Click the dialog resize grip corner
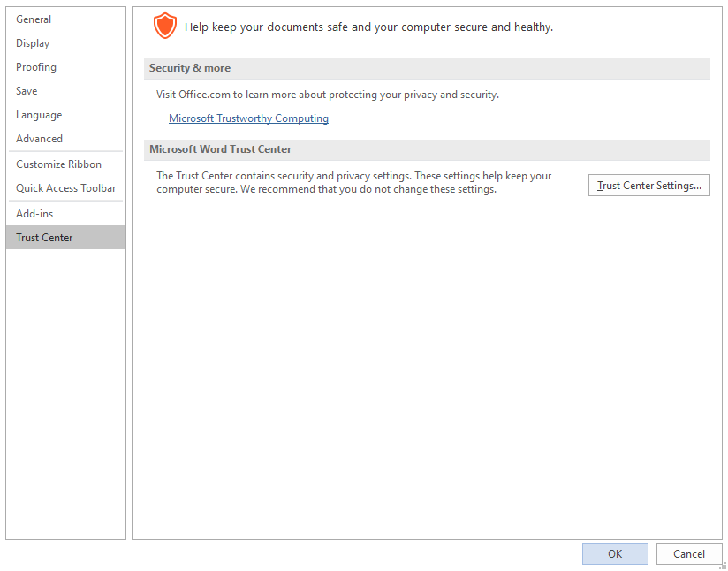Screen dimensions: 728x571 point(723,566)
